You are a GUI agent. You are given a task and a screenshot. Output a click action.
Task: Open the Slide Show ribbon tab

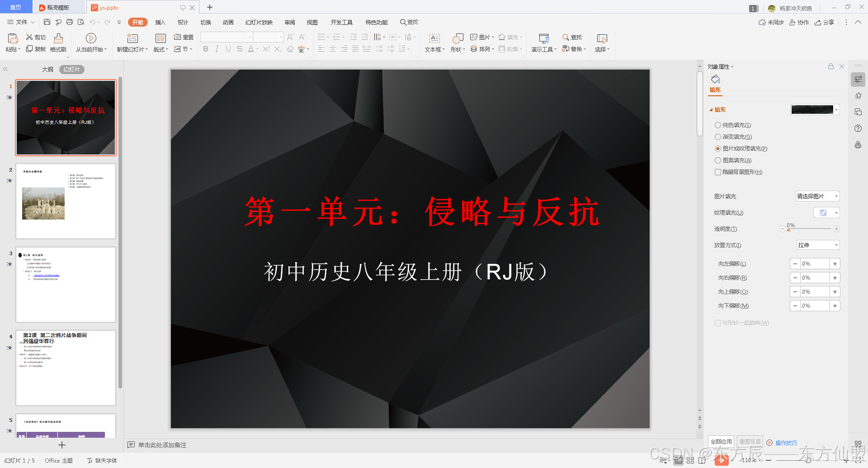pyautogui.click(x=259, y=22)
